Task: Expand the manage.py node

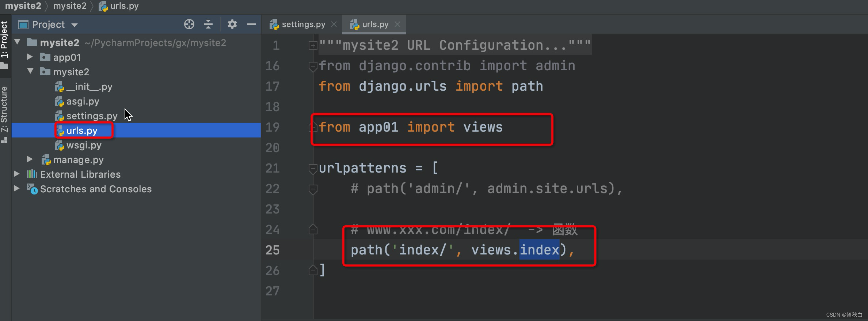Action: (x=30, y=159)
